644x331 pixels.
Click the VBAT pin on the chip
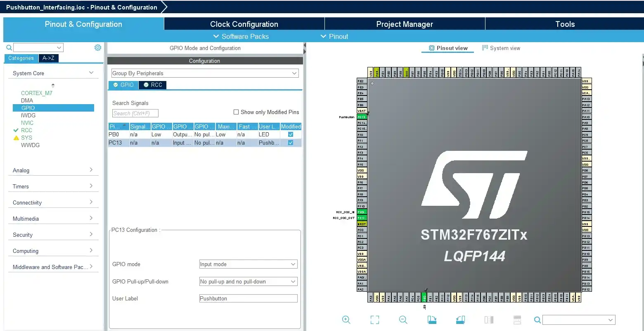pyautogui.click(x=362, y=111)
